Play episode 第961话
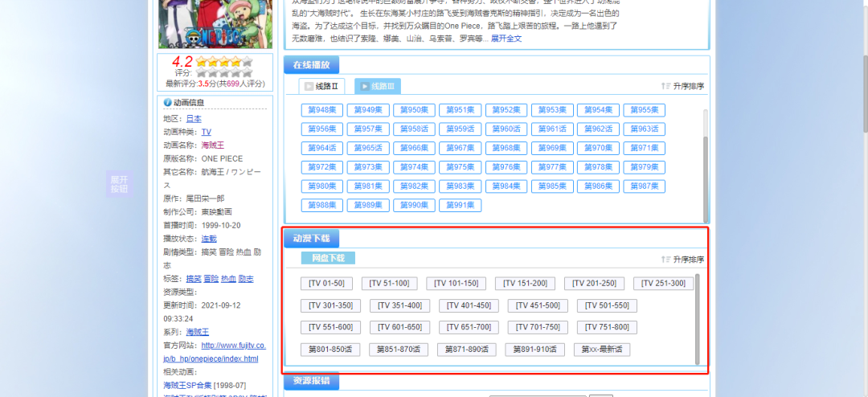Viewport: 868px width, 397px height. click(552, 129)
